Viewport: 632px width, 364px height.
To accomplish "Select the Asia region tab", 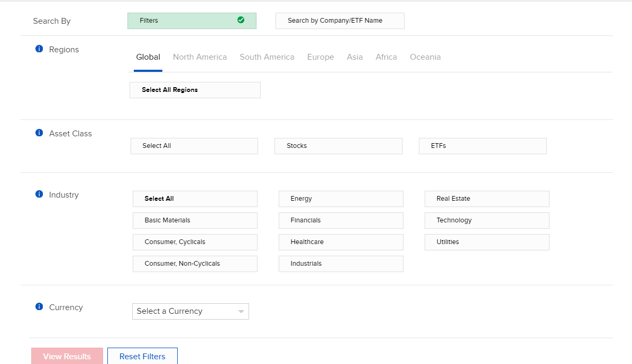I will pyautogui.click(x=354, y=57).
